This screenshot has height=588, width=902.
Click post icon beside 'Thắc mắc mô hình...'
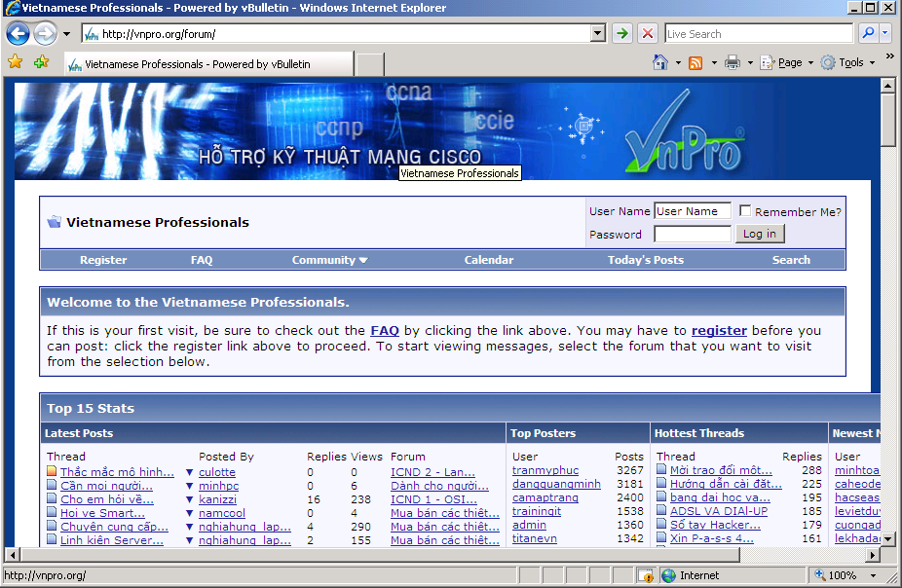coord(52,471)
